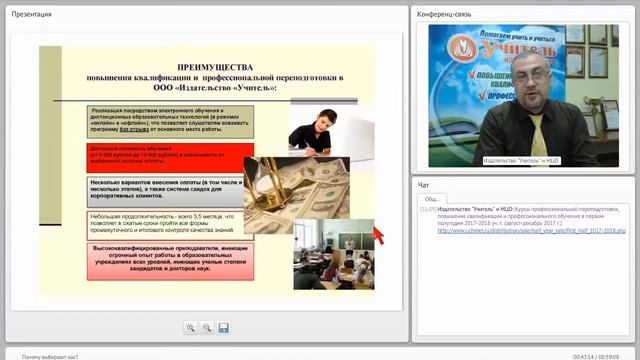Click the classroom photo on the slide
This screenshot has width=640, height=360.
tap(334, 254)
